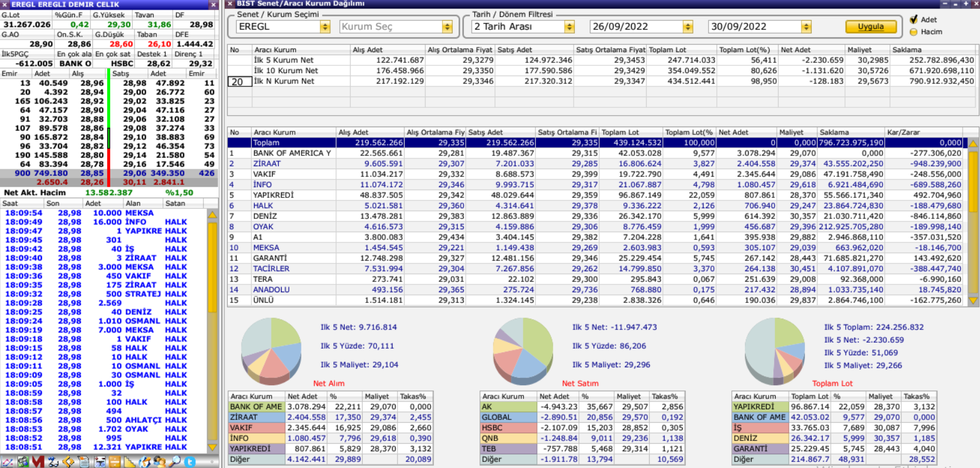980x468 pixels.
Task: Open the 30/09/2022 end date picker arrow
Action: (x=806, y=27)
